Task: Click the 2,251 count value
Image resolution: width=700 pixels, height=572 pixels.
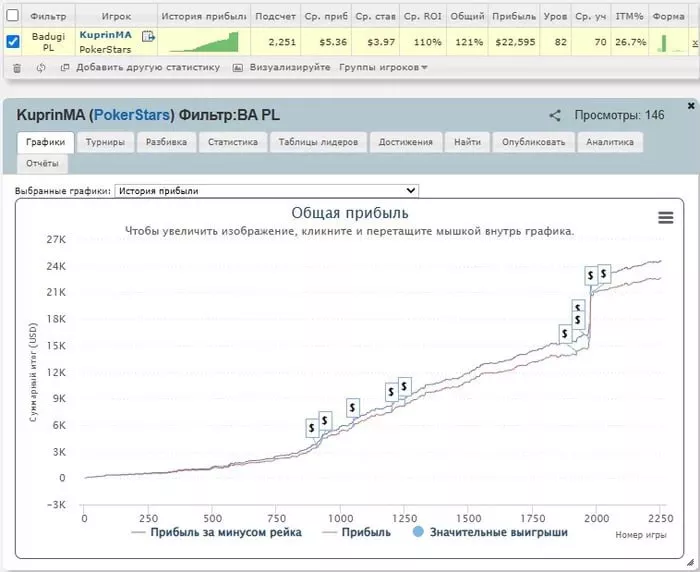Action: pyautogui.click(x=282, y=42)
